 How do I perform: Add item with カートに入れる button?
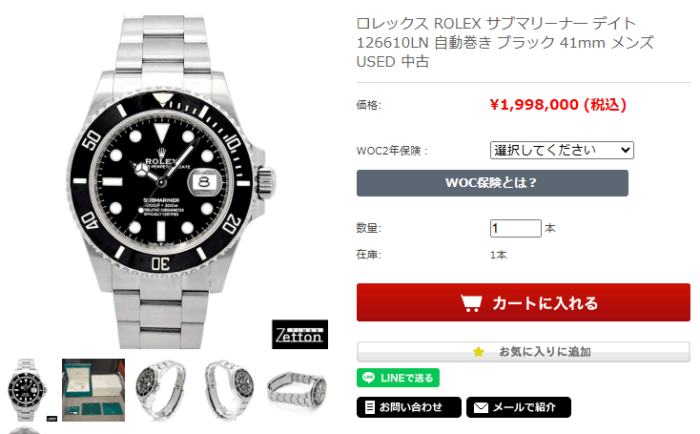point(523,302)
